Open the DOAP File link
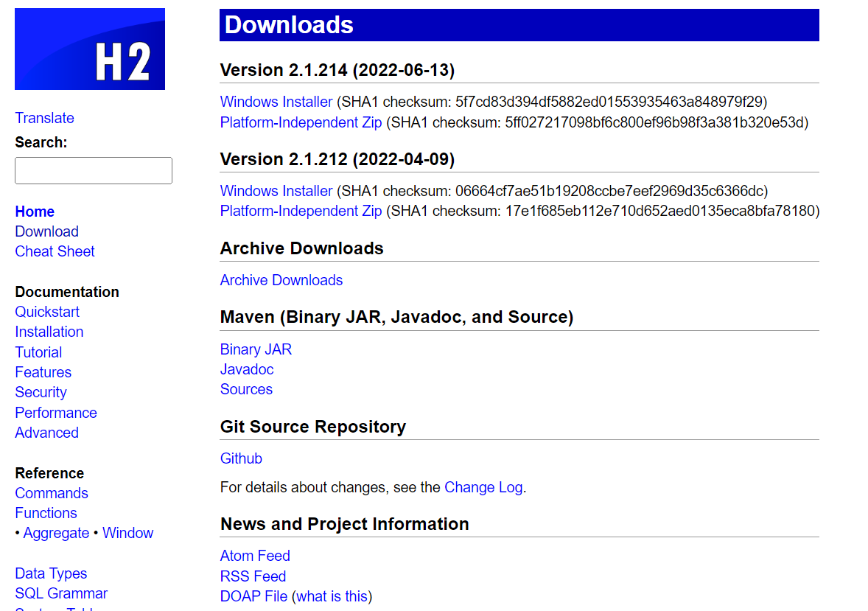868x611 pixels. coord(253,596)
